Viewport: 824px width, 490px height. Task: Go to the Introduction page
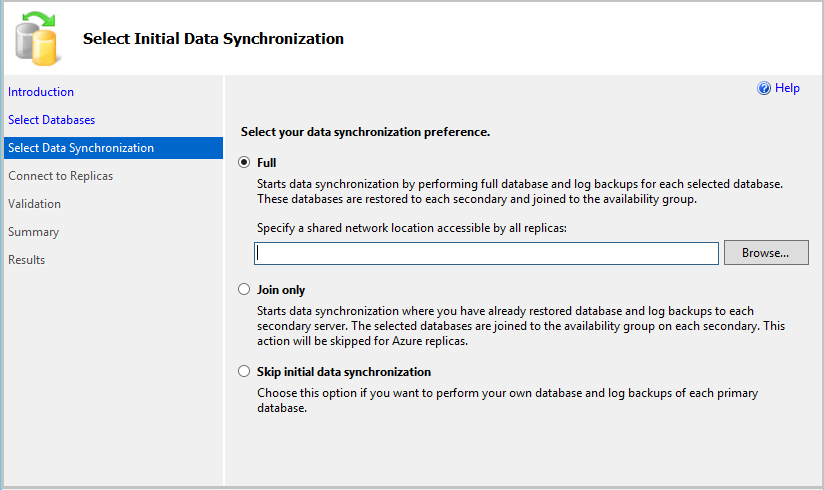41,92
